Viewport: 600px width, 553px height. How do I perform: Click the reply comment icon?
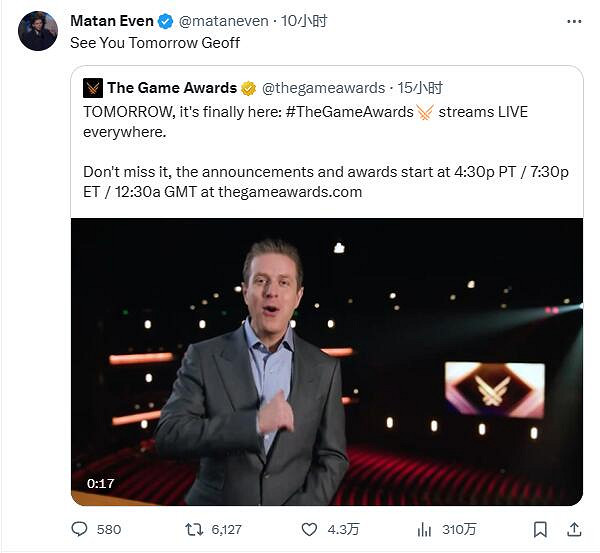(80, 529)
